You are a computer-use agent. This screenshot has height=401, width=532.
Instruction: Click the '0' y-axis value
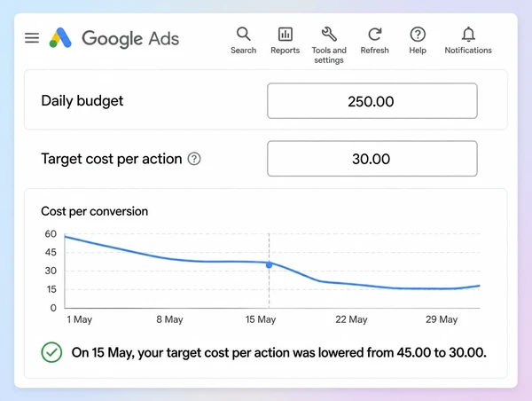pos(53,308)
